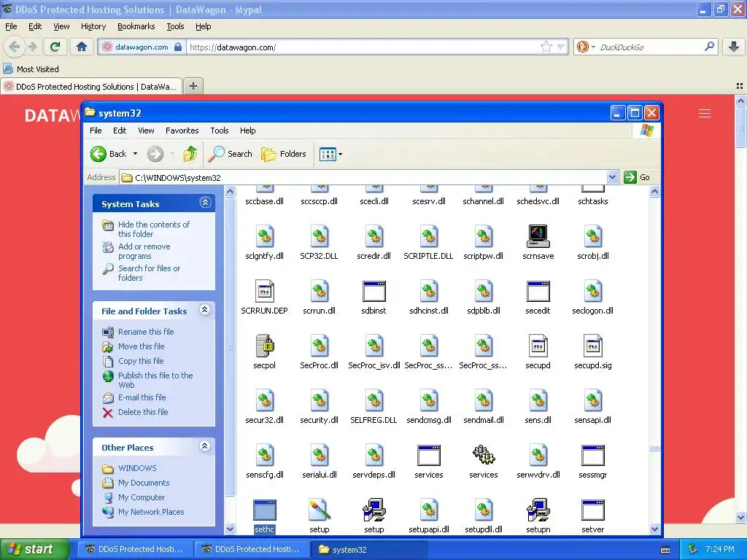
Task: Open the Explorer Tools menu
Action: click(x=220, y=131)
